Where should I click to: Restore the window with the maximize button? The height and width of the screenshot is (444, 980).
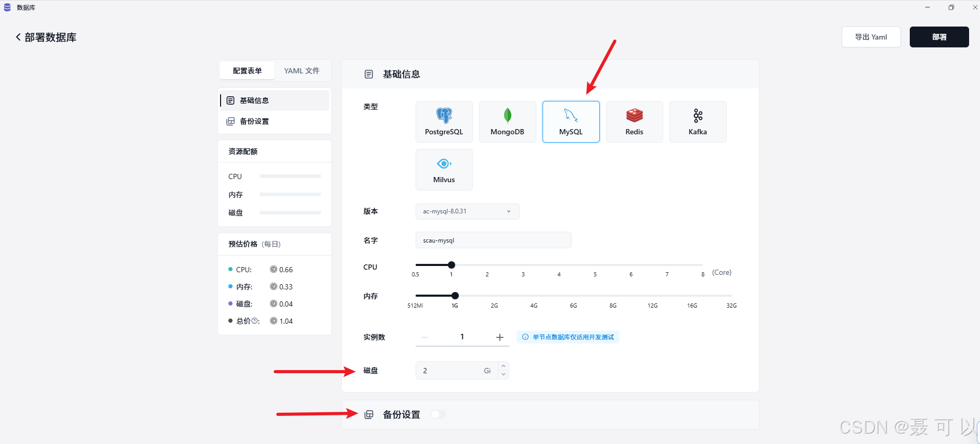tap(951, 7)
